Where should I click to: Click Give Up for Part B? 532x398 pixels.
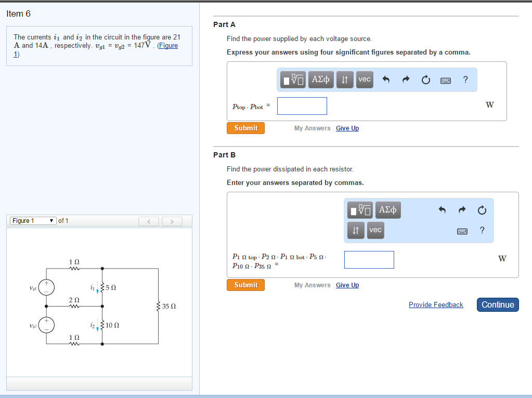tap(347, 285)
